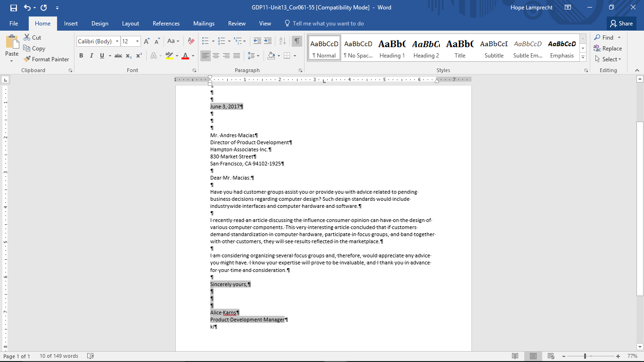Apply the Heading 1 style

point(392,47)
